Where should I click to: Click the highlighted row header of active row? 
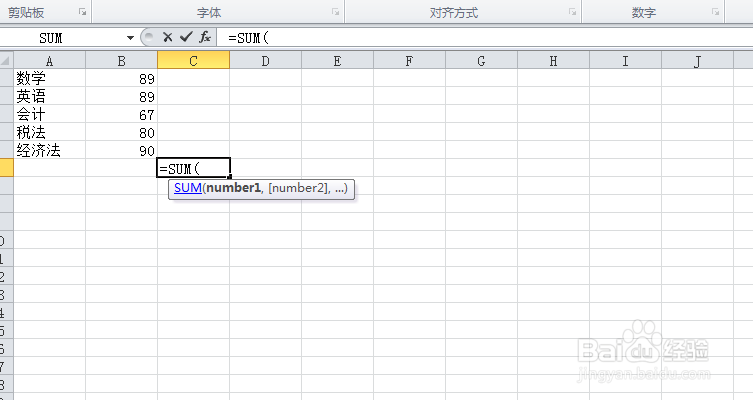[x=6, y=168]
